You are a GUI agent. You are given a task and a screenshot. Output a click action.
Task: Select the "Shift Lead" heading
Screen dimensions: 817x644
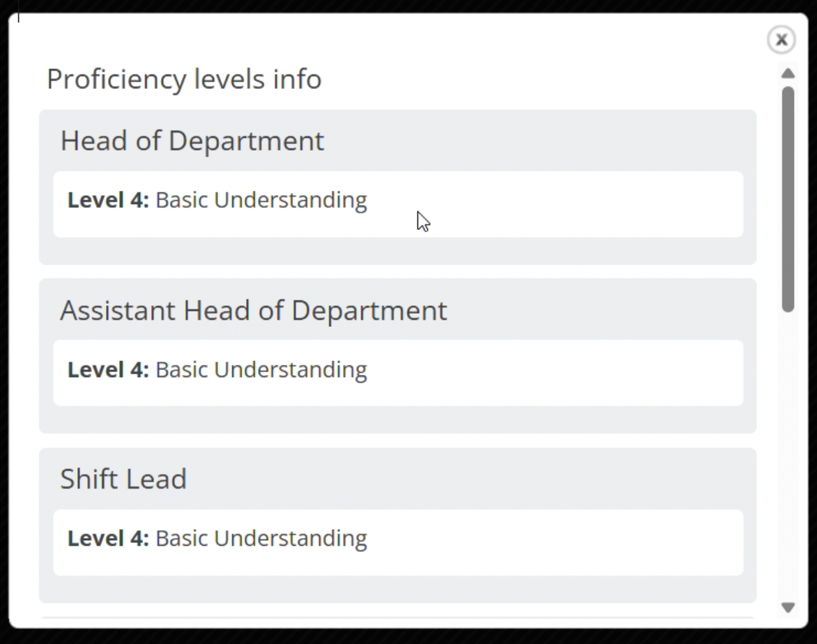(x=123, y=480)
